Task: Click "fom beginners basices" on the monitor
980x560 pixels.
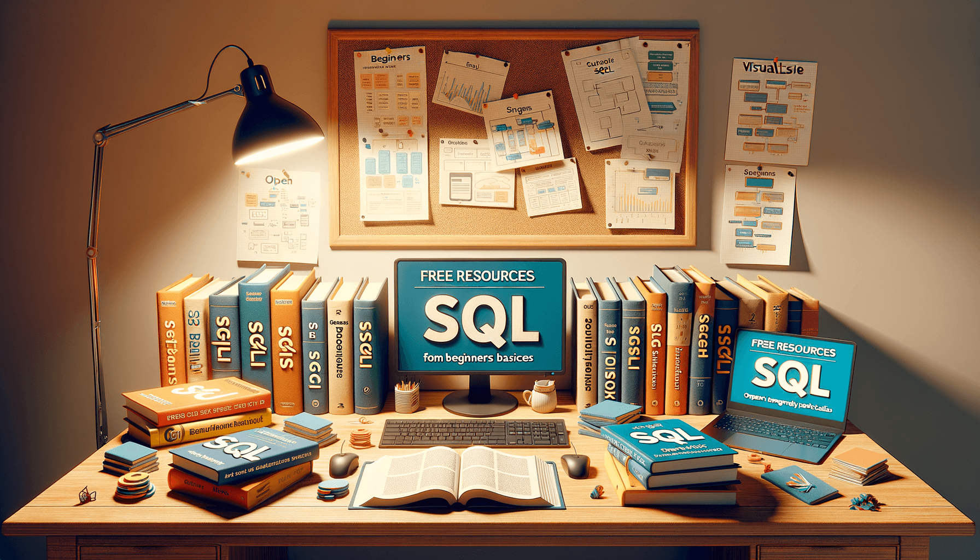Action: pos(478,358)
